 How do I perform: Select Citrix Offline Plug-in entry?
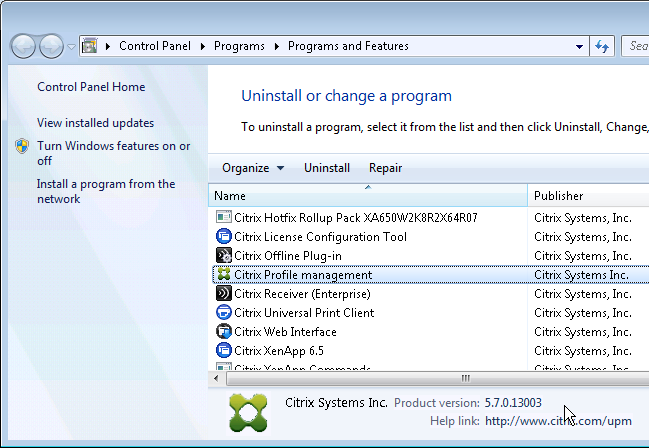288,256
